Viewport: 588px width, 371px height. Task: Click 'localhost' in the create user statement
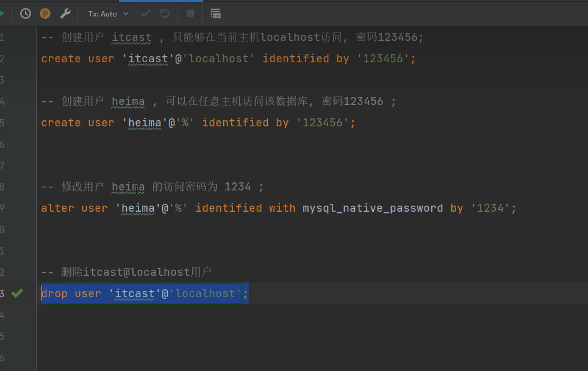pyautogui.click(x=218, y=59)
